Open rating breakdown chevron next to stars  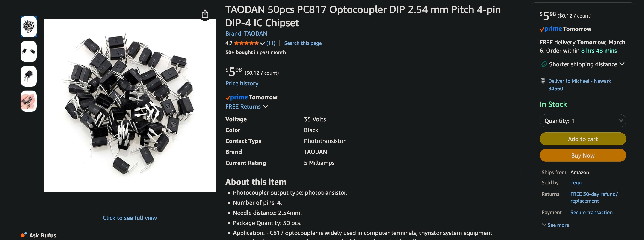[262, 43]
